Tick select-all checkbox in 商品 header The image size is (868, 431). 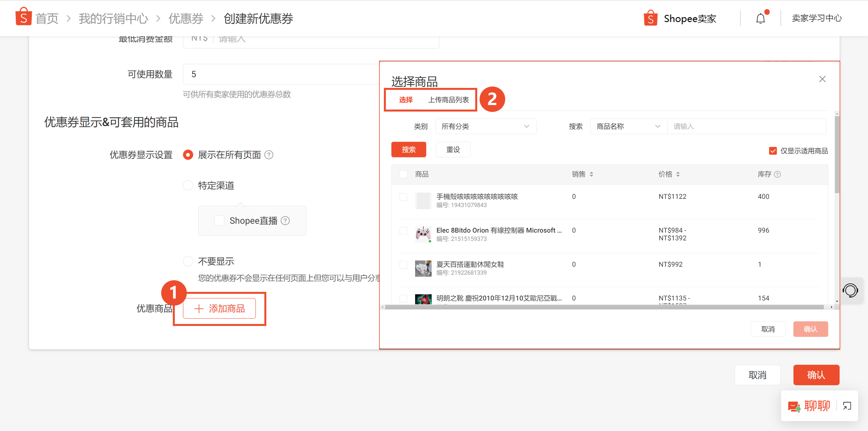pos(403,174)
